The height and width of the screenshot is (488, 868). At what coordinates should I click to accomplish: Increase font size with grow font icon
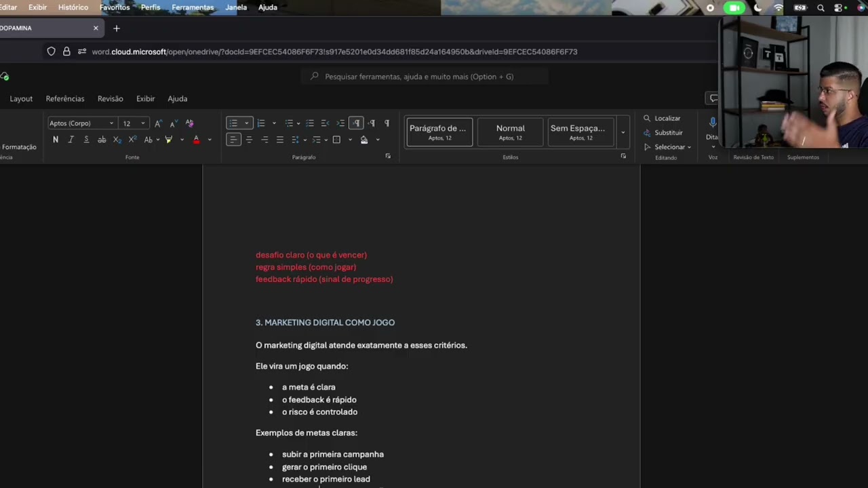tap(158, 123)
